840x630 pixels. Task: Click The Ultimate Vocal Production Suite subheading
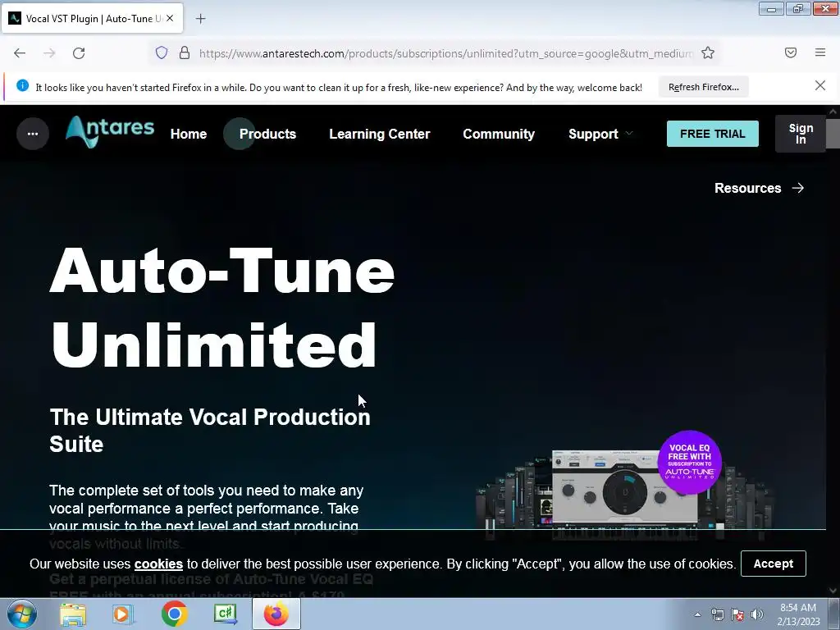point(210,430)
